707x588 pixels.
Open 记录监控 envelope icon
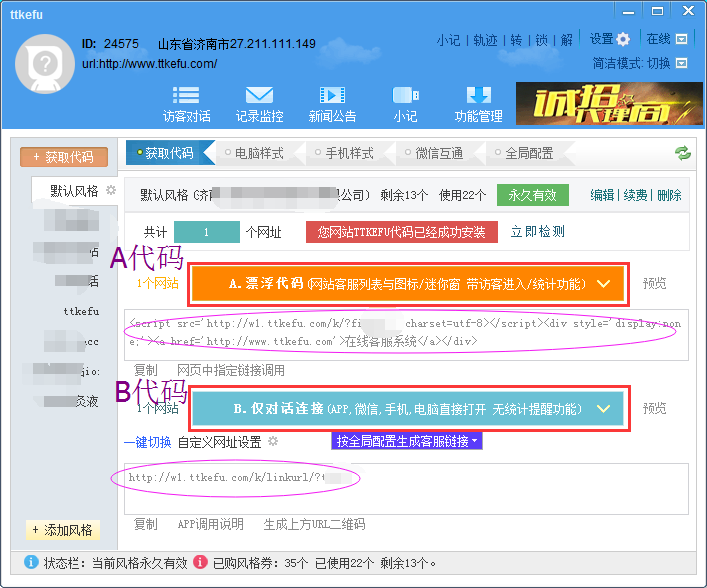[259, 95]
